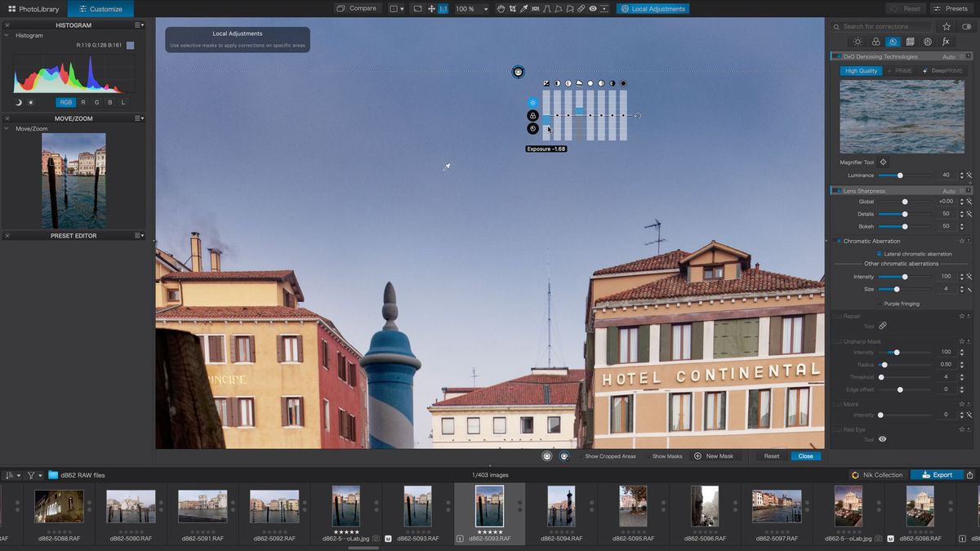Open Presets button

951,9
